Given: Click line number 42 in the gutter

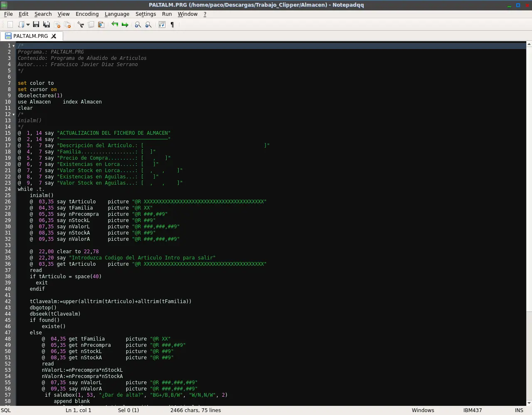Looking at the screenshot, I should point(8,301).
